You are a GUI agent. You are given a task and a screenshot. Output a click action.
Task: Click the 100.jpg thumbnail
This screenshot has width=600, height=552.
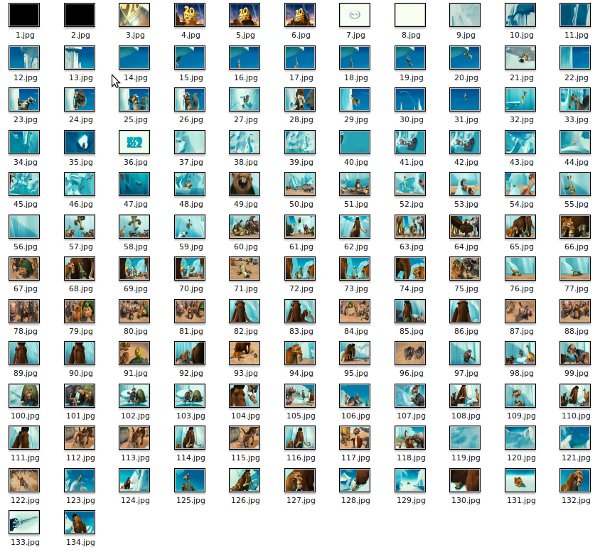point(24,396)
